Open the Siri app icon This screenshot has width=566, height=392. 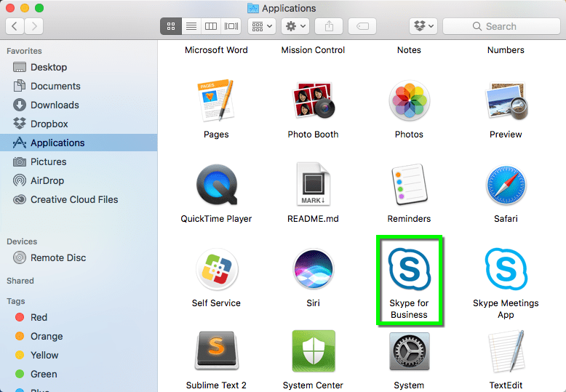pos(314,269)
